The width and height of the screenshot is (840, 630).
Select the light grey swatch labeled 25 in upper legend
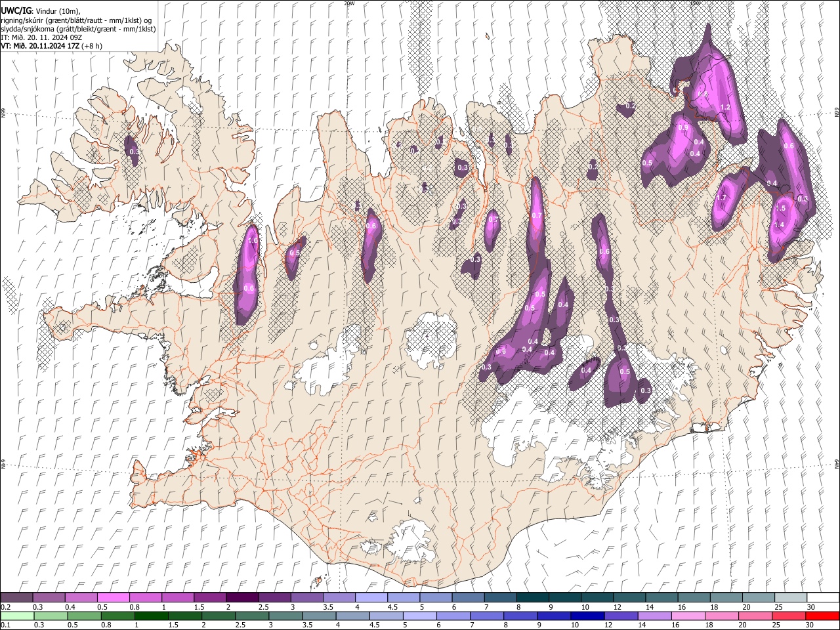tap(790, 597)
